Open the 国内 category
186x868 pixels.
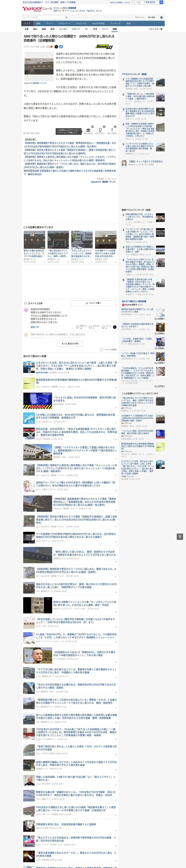pos(35,29)
